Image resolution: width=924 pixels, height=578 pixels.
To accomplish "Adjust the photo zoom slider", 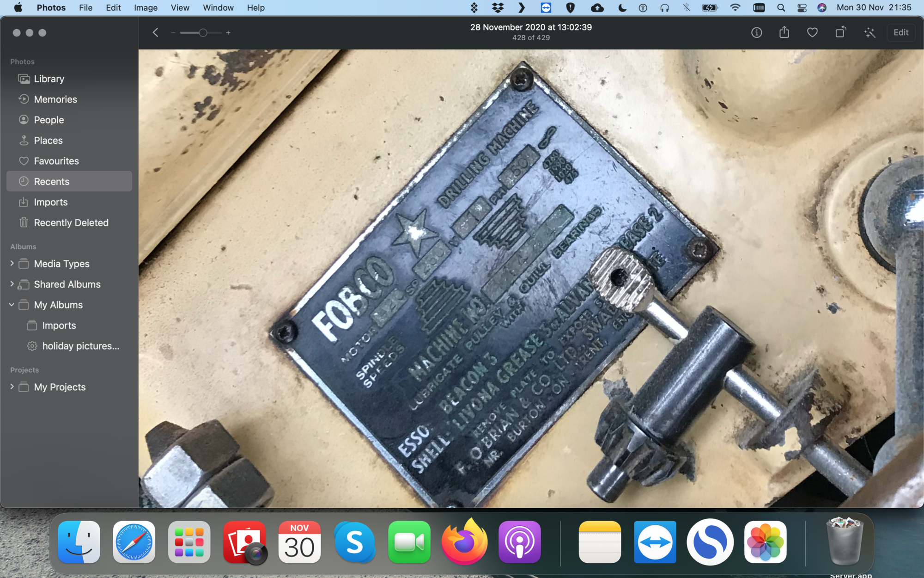I will coord(201,33).
